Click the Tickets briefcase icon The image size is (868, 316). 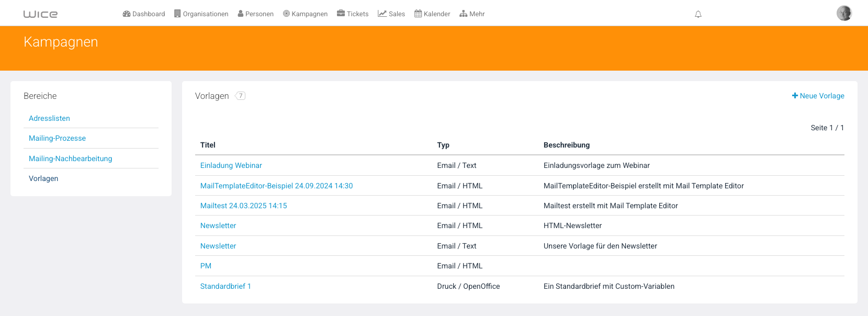[x=341, y=13]
